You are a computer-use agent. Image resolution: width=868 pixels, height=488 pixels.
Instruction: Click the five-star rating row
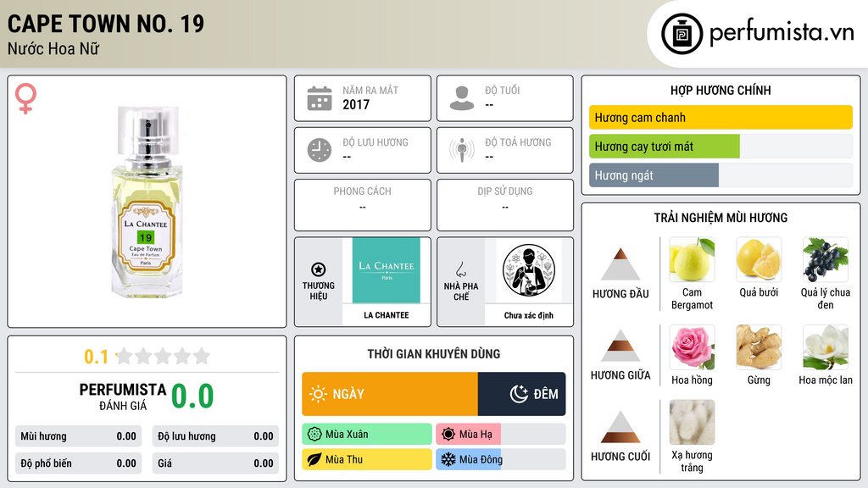(164, 356)
